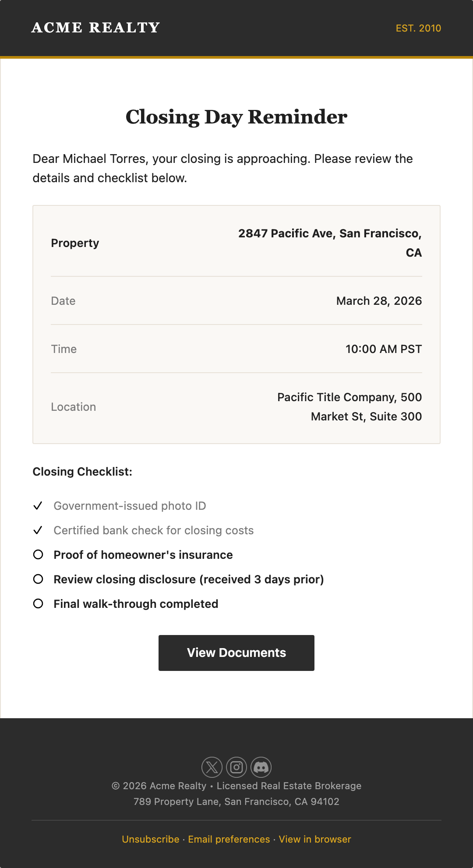Click the View Documents button
The image size is (473, 868).
click(236, 653)
